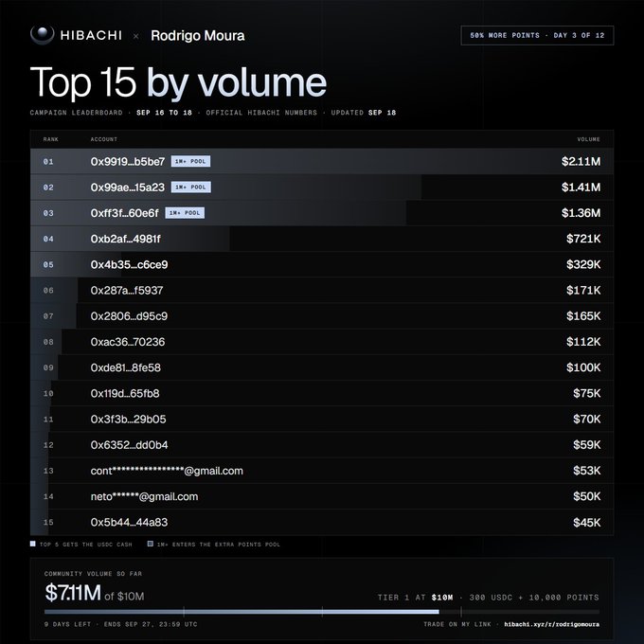
Task: Click 1M+ POOL badge next to 0xff3f...60e6f
Action: [x=185, y=213]
